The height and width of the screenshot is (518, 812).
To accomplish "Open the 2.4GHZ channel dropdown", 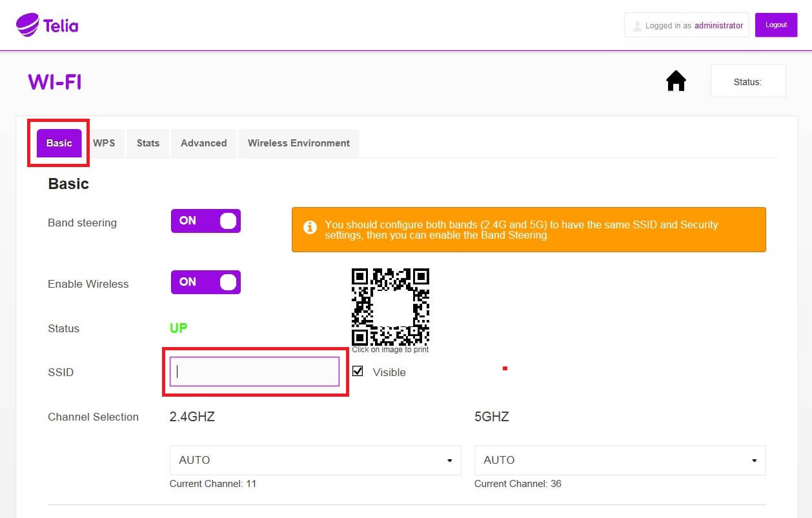I will (x=315, y=460).
